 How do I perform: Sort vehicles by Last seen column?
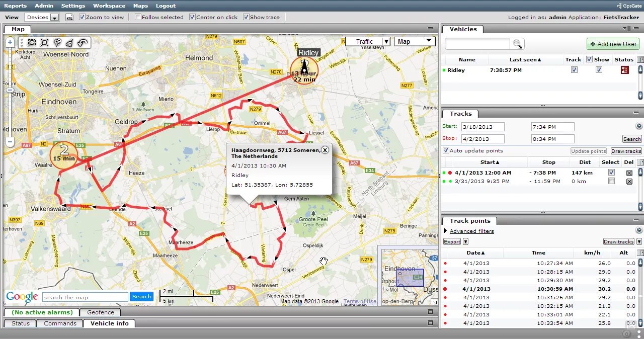pyautogui.click(x=525, y=59)
